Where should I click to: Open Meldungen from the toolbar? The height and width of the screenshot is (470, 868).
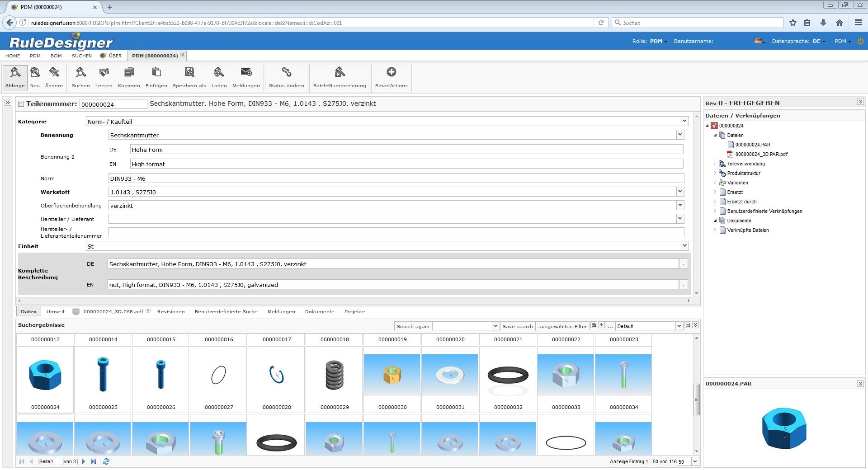[246, 72]
